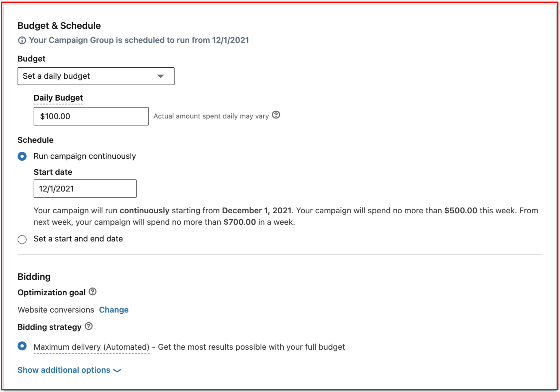Click the Daily Budget input field
The width and height of the screenshot is (560, 392).
click(91, 116)
